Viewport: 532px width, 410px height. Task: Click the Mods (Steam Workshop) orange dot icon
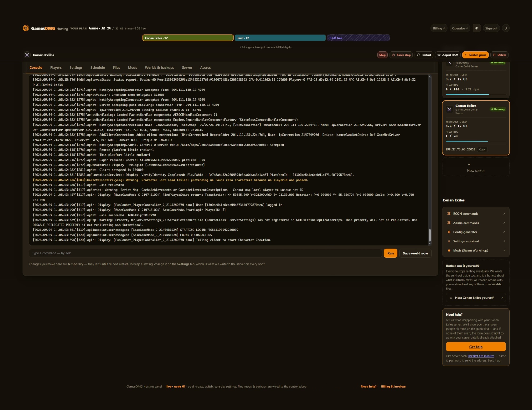pyautogui.click(x=449, y=250)
